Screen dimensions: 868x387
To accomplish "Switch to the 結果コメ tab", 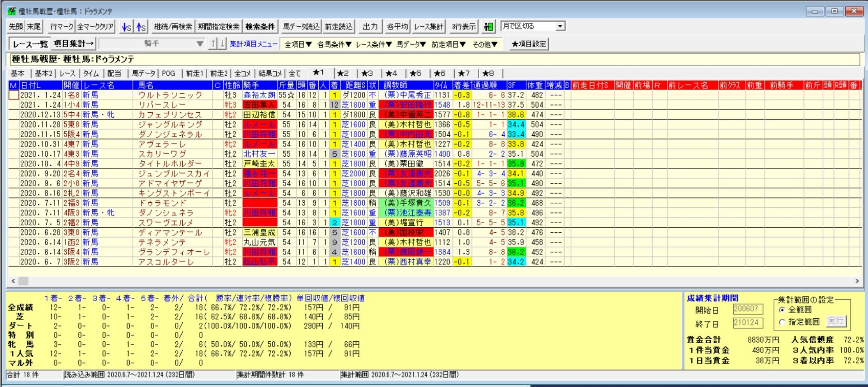I will click(x=270, y=73).
